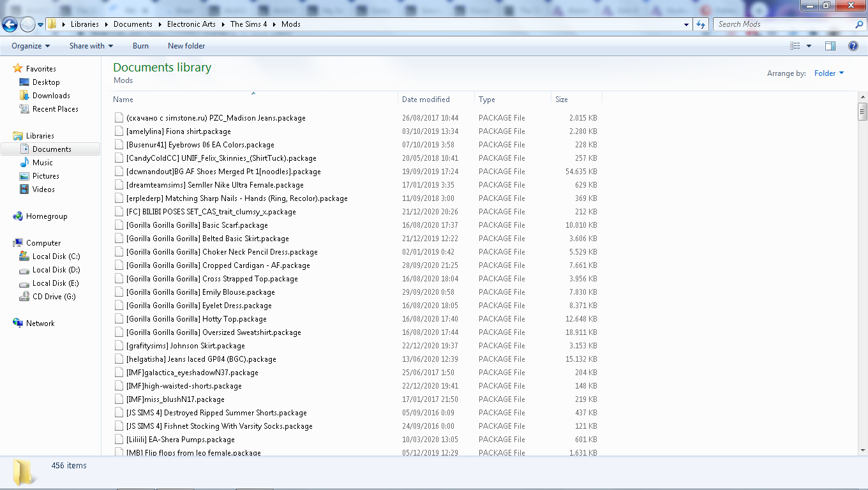Select the [IMF]high-waisted-shorts.package file
The height and width of the screenshot is (490, 868).
click(184, 386)
